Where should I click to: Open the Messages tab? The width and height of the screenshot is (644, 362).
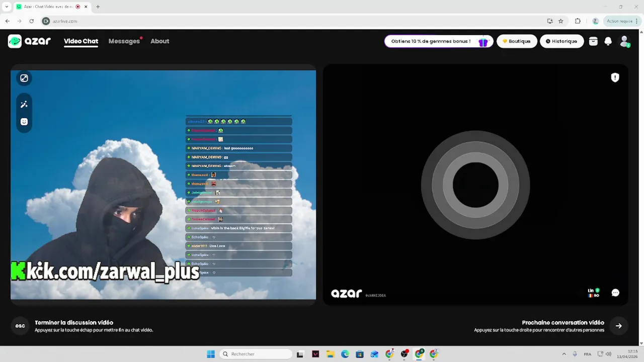pyautogui.click(x=124, y=41)
